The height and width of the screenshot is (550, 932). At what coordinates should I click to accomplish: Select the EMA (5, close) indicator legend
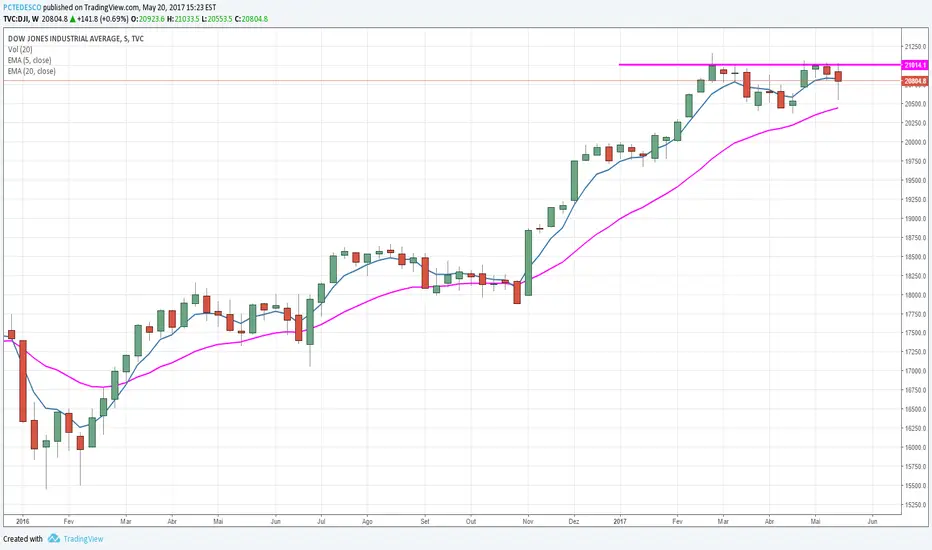pyautogui.click(x=30, y=60)
